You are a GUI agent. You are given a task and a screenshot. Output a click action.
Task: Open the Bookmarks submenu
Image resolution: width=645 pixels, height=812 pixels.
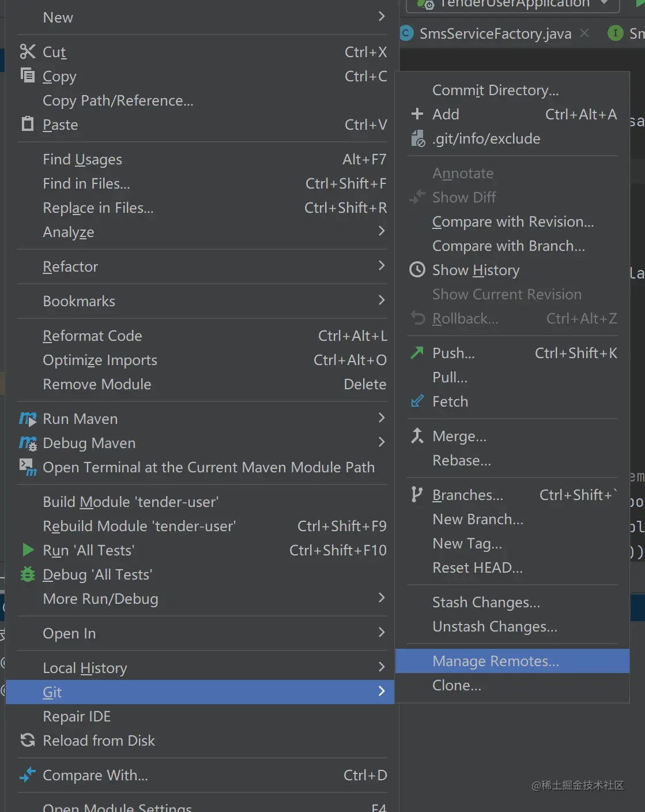click(x=381, y=300)
